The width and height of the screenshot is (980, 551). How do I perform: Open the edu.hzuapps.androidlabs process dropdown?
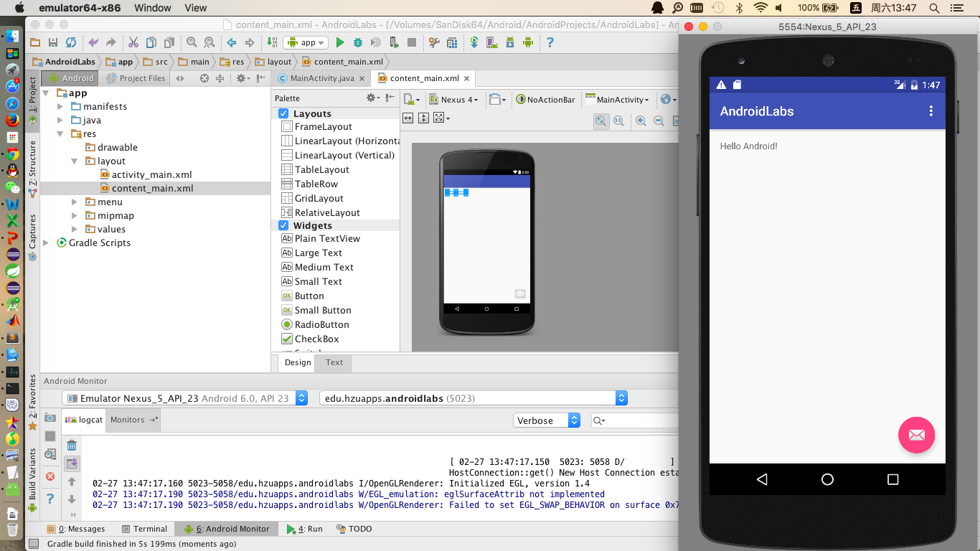pos(473,398)
